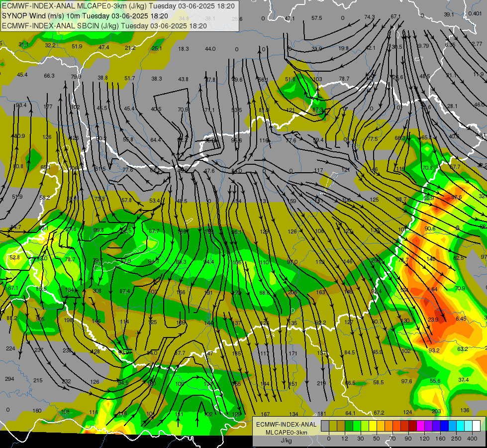The height and width of the screenshot is (448, 487).
Task: Click the '400' tick label on the legend
Action: click(472, 439)
